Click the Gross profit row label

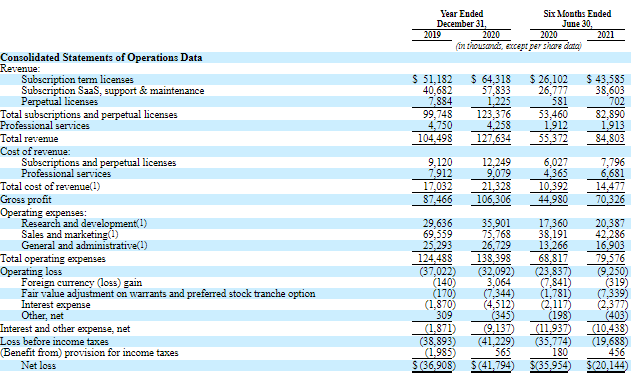click(26, 200)
